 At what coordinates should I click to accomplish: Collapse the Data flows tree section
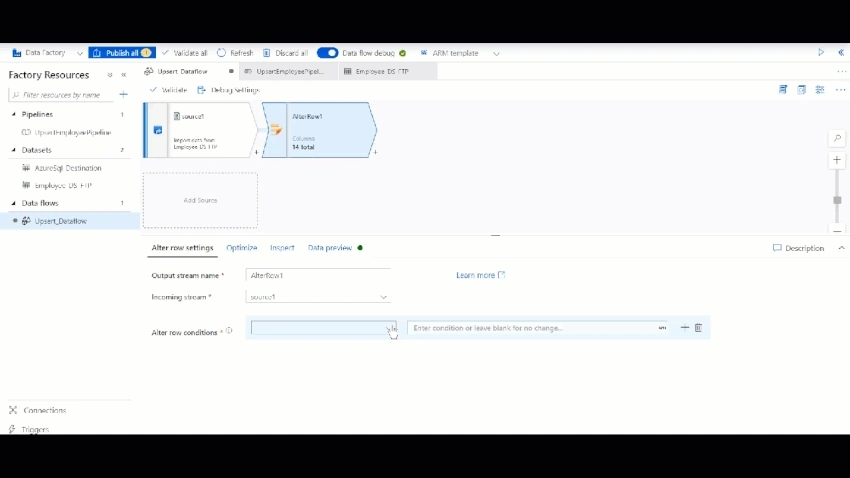click(14, 203)
